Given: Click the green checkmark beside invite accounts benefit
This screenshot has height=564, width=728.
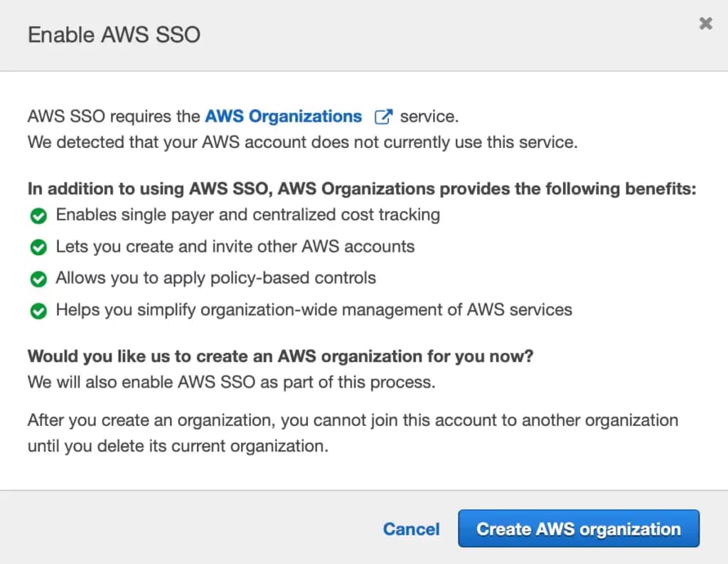Looking at the screenshot, I should click(38, 248).
